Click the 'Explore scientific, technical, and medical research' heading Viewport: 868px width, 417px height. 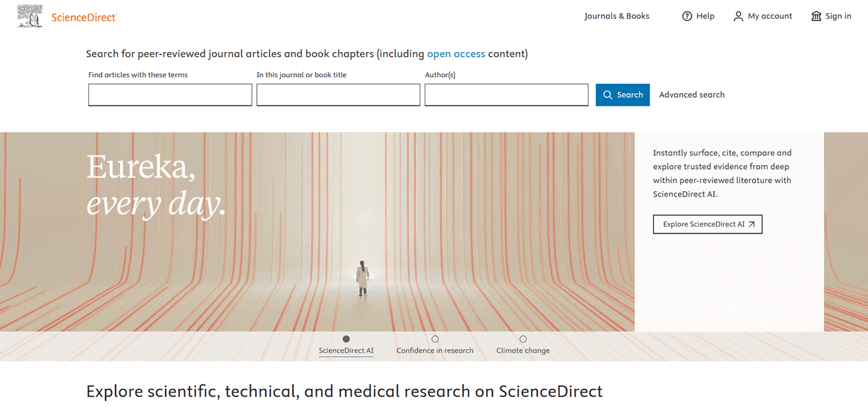pyautogui.click(x=344, y=392)
